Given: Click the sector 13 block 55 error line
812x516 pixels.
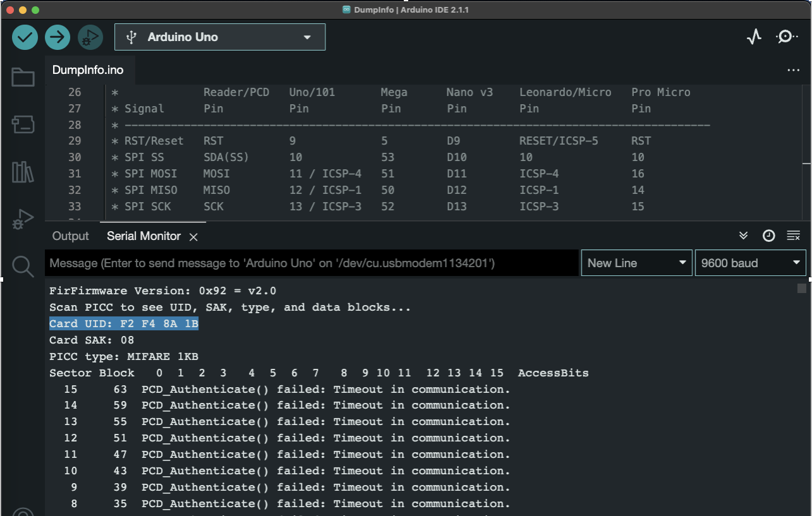Looking at the screenshot, I should [287, 422].
